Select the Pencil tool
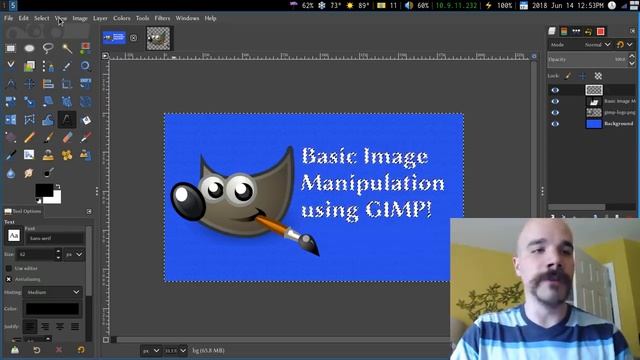640x360 pixels. pos(29,137)
